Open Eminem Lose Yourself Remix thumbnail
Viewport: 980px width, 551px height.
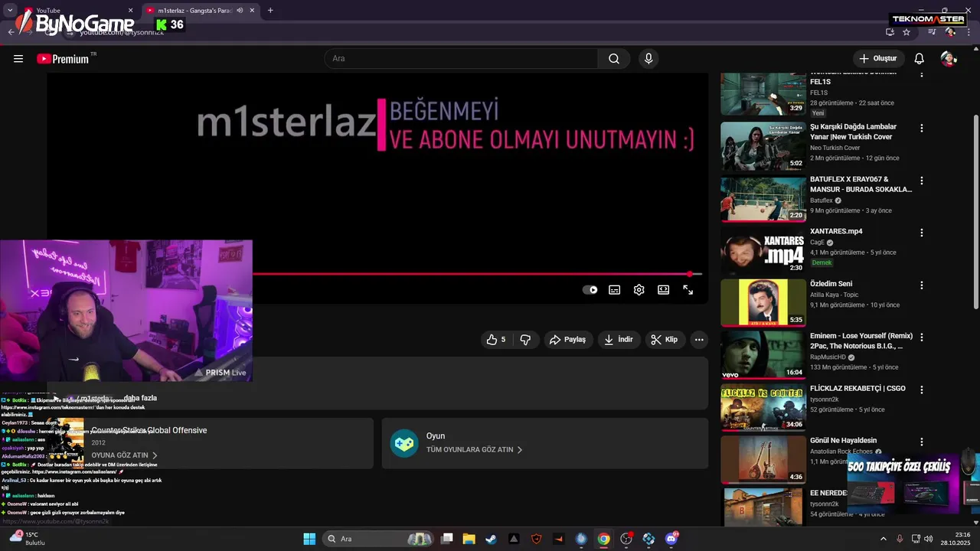tap(763, 355)
